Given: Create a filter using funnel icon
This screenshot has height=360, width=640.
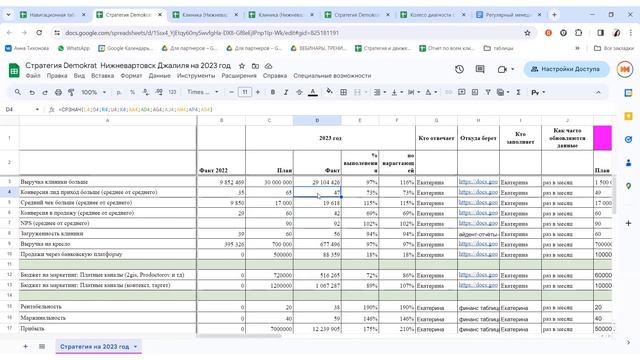Looking at the screenshot, I should coord(488,93).
